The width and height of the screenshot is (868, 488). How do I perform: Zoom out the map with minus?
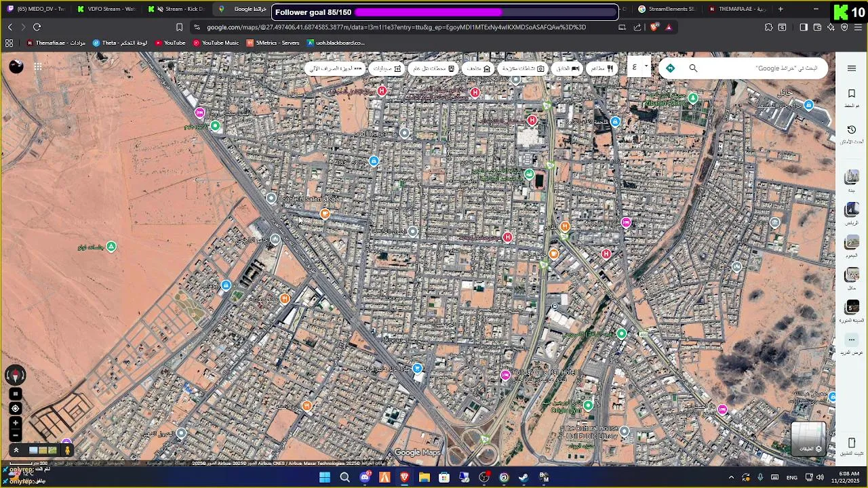pyautogui.click(x=16, y=436)
